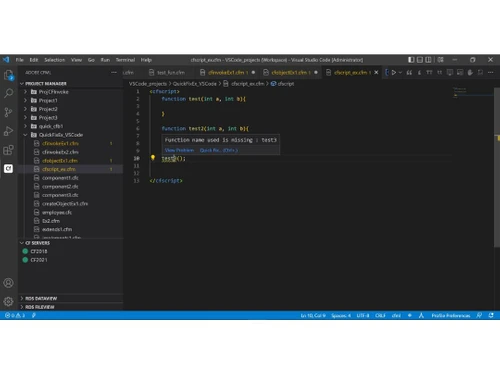Open the Adobe CFML panel three-dots menu
500x375 pixels.
point(114,72)
